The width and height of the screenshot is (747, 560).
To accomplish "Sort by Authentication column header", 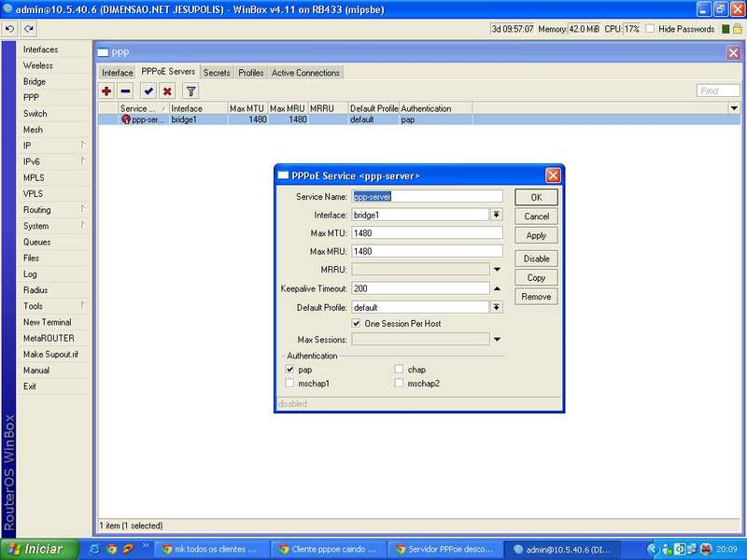I will [x=435, y=108].
